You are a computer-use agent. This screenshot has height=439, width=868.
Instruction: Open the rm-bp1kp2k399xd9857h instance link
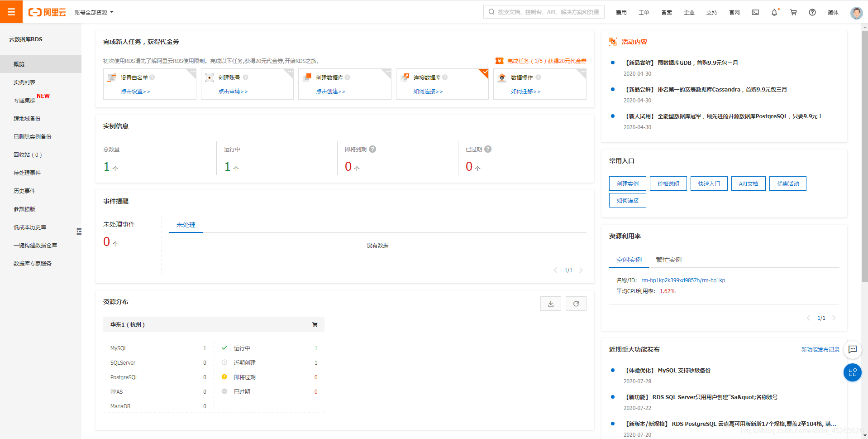pyautogui.click(x=685, y=280)
